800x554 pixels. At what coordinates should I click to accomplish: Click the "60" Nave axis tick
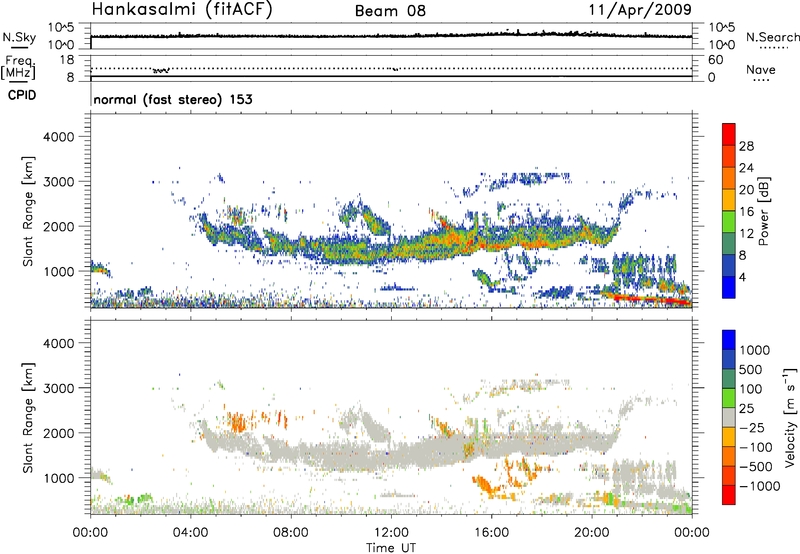tap(715, 60)
